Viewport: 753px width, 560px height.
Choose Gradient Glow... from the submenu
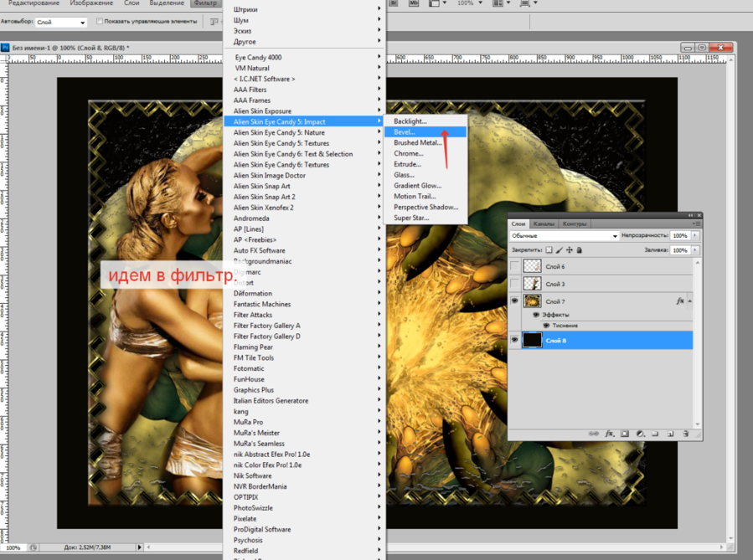[x=425, y=186]
